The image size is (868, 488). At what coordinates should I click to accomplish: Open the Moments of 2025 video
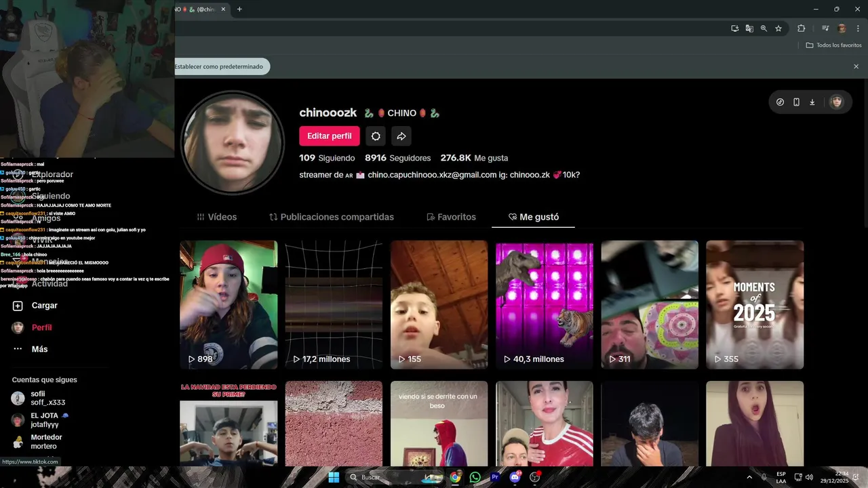[x=755, y=305]
